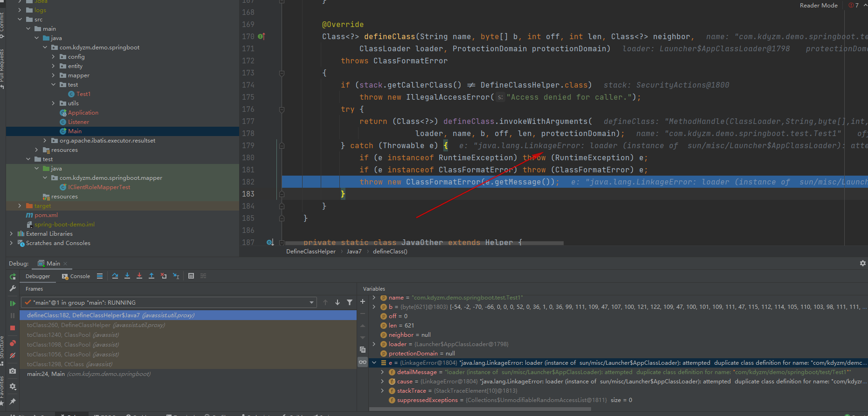Toggle Mute Breakpoints
The image size is (868, 416).
[x=13, y=355]
